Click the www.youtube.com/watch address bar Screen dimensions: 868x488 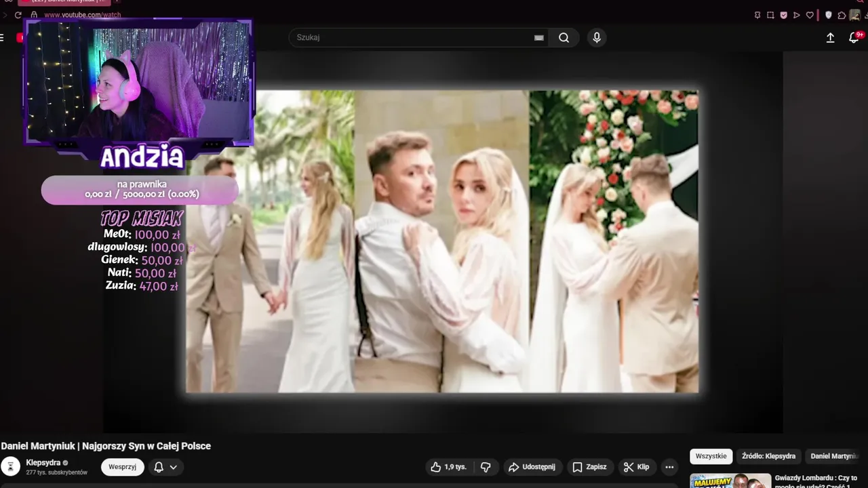pyautogui.click(x=83, y=15)
